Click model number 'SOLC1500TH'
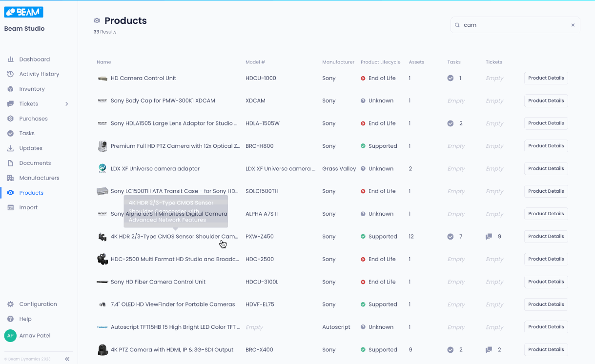The image size is (595, 364). 262,191
